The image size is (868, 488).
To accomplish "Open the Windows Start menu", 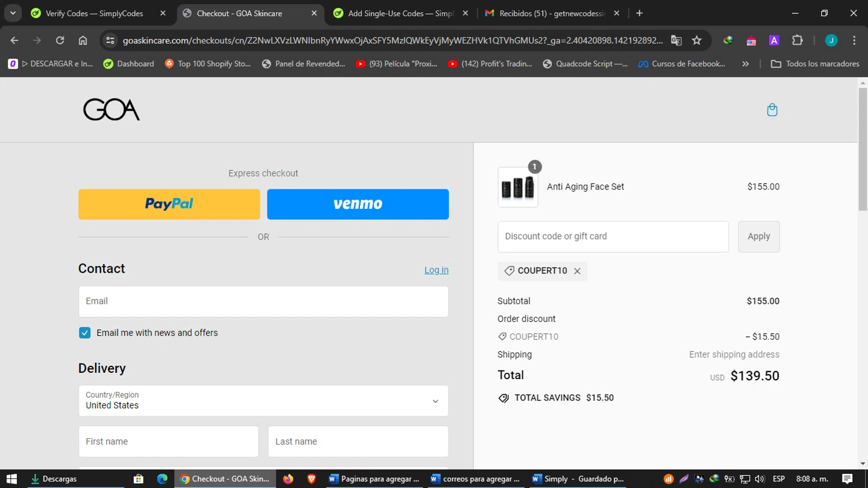I will click(x=12, y=479).
